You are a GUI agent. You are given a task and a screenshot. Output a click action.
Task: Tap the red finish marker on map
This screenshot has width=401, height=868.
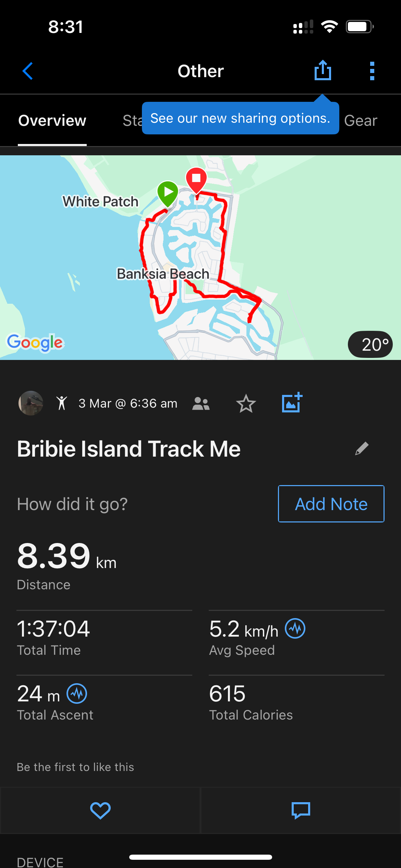click(196, 180)
